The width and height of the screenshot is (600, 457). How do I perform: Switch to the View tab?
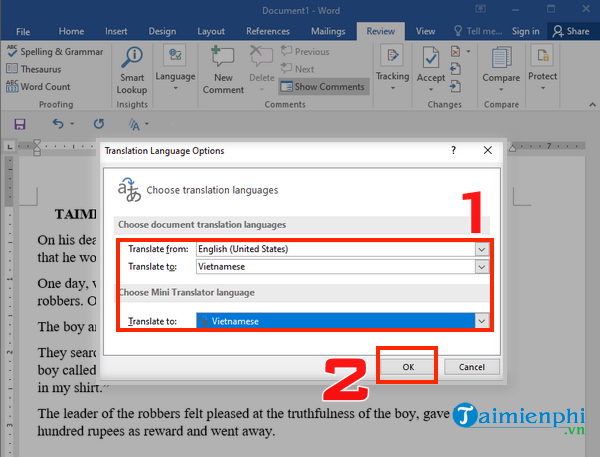point(426,31)
